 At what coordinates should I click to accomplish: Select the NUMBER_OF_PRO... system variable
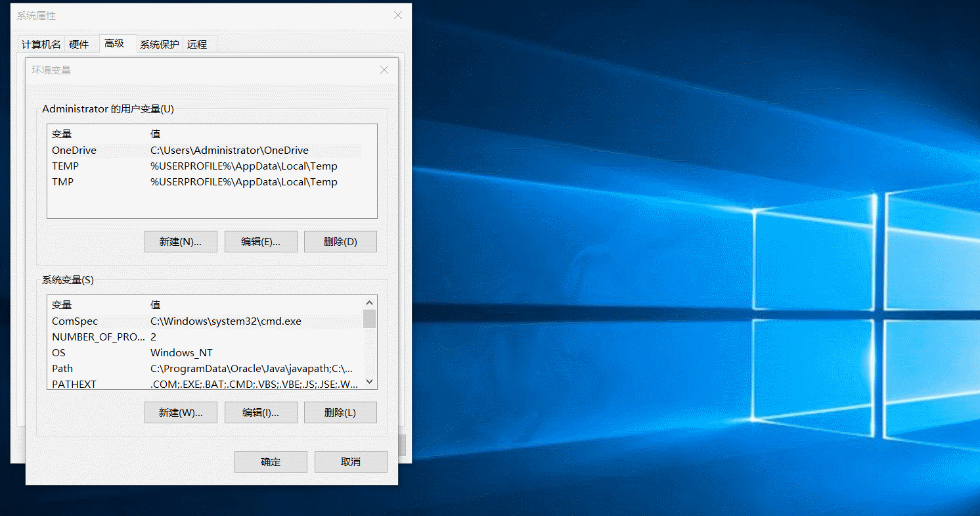pyautogui.click(x=204, y=337)
